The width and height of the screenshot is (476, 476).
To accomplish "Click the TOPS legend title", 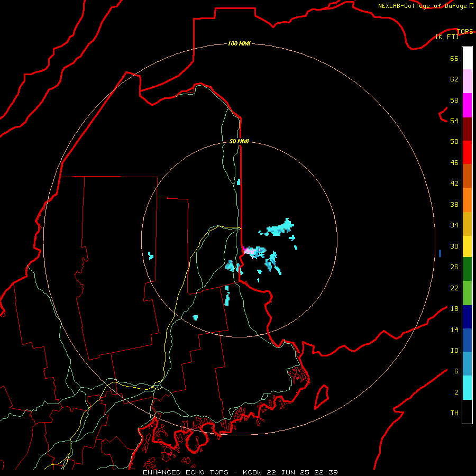I will click(x=465, y=31).
